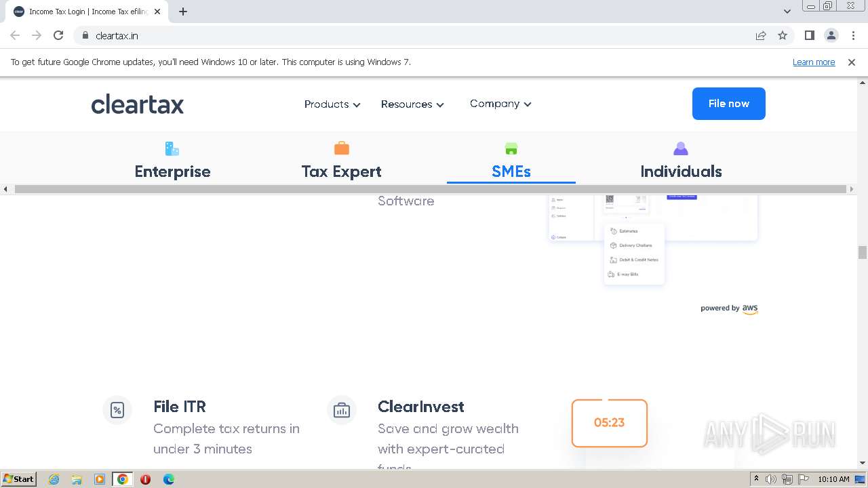This screenshot has width=868, height=488.
Task: Dismiss the Chrome update notification bar
Action: 852,62
